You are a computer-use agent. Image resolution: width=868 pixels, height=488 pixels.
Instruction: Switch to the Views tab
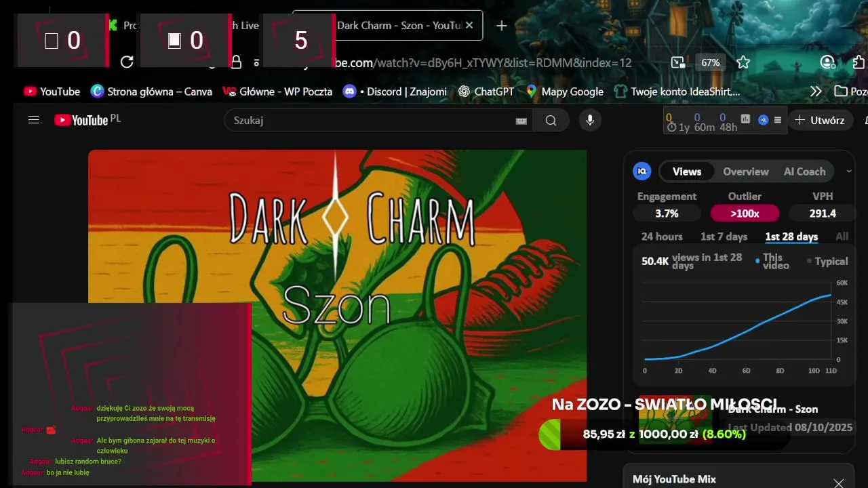(687, 171)
